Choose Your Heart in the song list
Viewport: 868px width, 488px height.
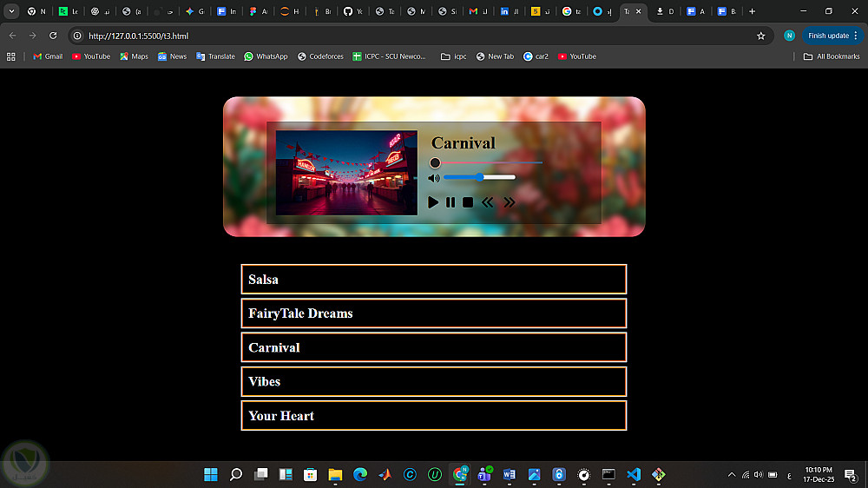[434, 415]
